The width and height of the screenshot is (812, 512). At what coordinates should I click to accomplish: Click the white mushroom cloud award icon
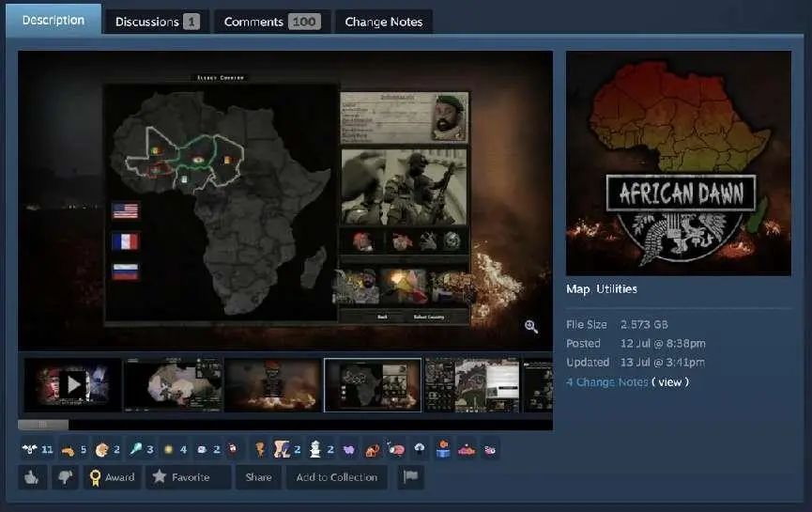pos(420,449)
